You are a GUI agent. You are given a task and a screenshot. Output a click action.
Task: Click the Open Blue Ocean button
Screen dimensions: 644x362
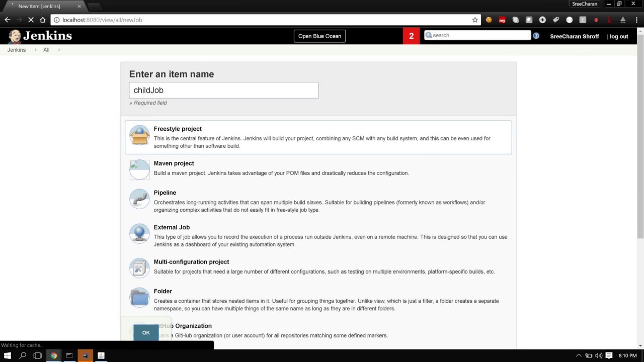tap(319, 36)
